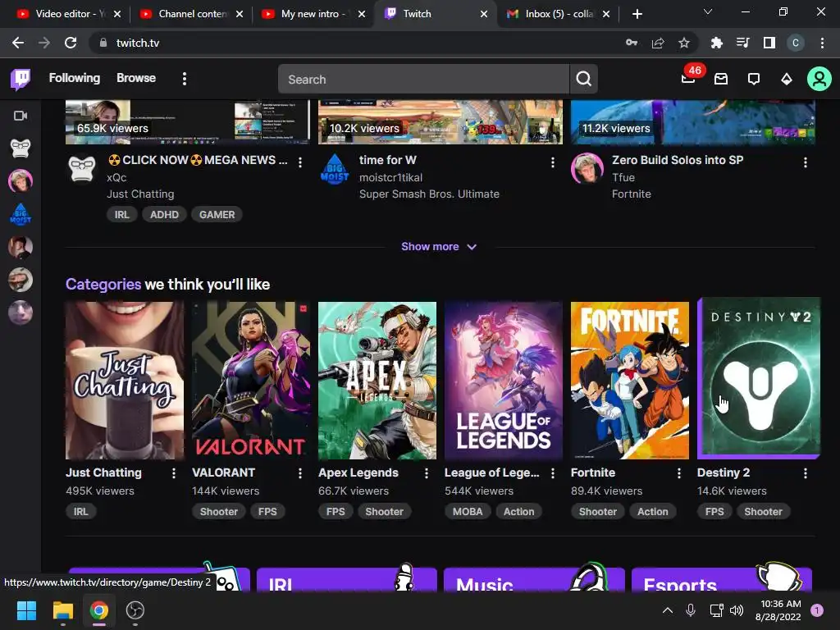840x630 pixels.
Task: Open options menu for Zero Build Solos stream
Action: [806, 162]
